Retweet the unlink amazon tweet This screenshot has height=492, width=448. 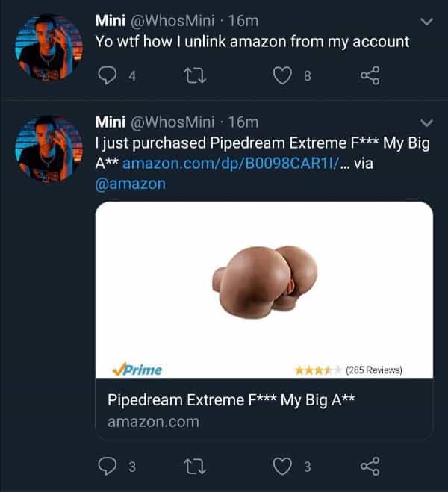point(194,74)
